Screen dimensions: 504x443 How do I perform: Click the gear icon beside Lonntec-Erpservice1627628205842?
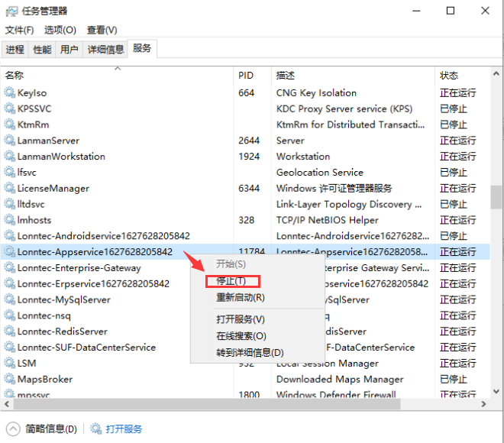tap(10, 283)
